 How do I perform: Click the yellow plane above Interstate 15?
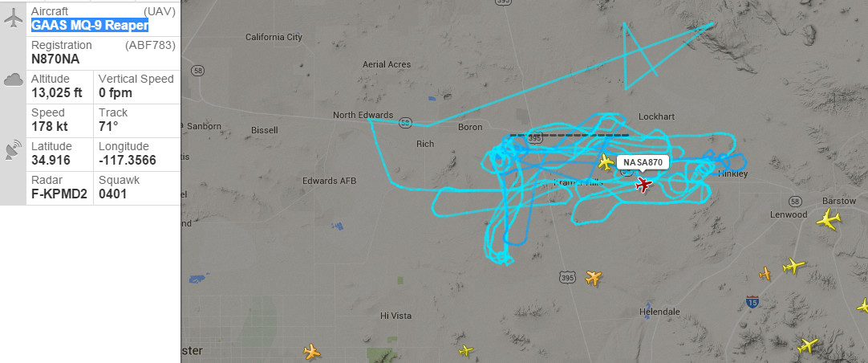793,266
